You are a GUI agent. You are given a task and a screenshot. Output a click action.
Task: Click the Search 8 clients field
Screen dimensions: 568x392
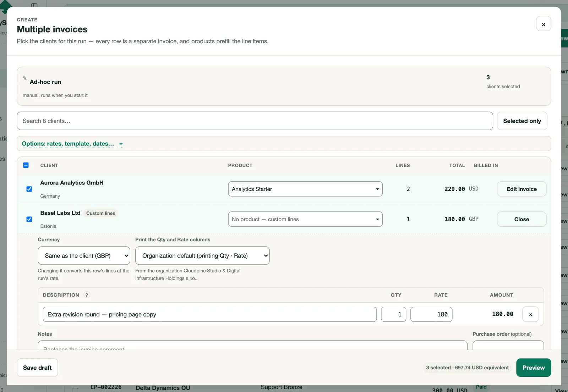(x=255, y=121)
